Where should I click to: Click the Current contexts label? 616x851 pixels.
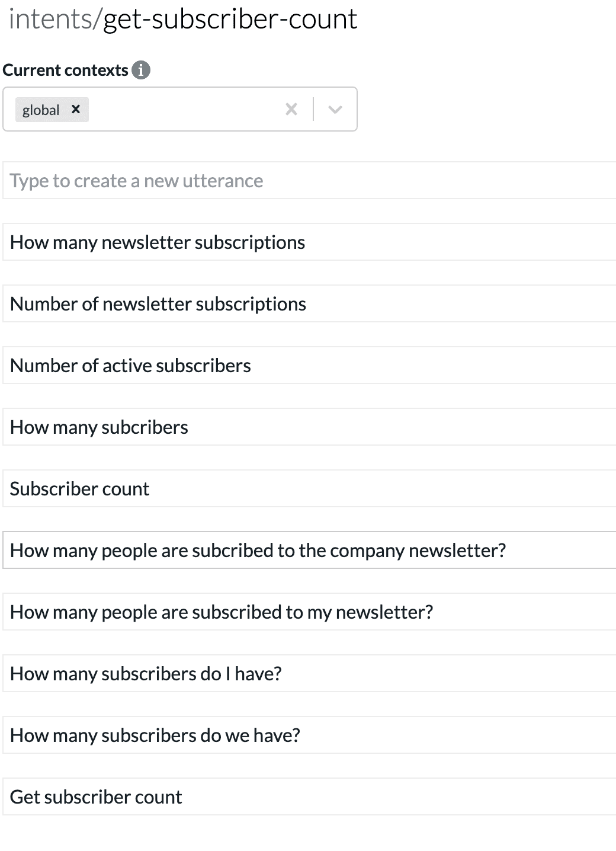(66, 70)
